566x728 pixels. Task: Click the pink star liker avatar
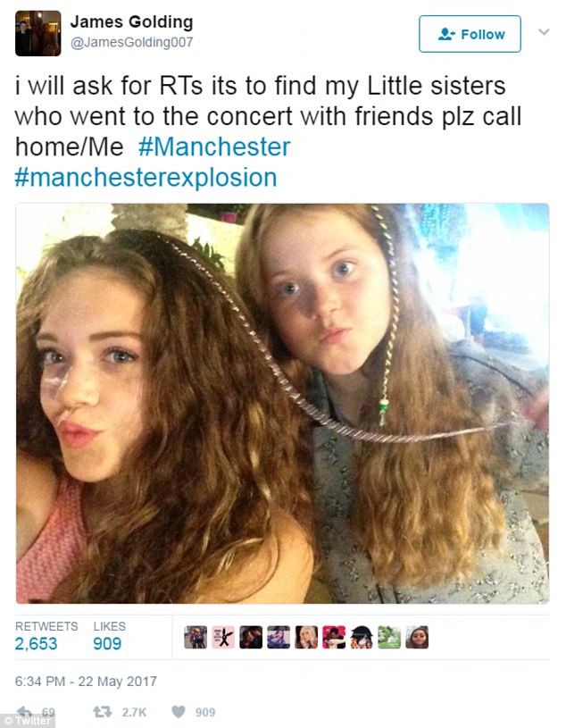(x=223, y=637)
